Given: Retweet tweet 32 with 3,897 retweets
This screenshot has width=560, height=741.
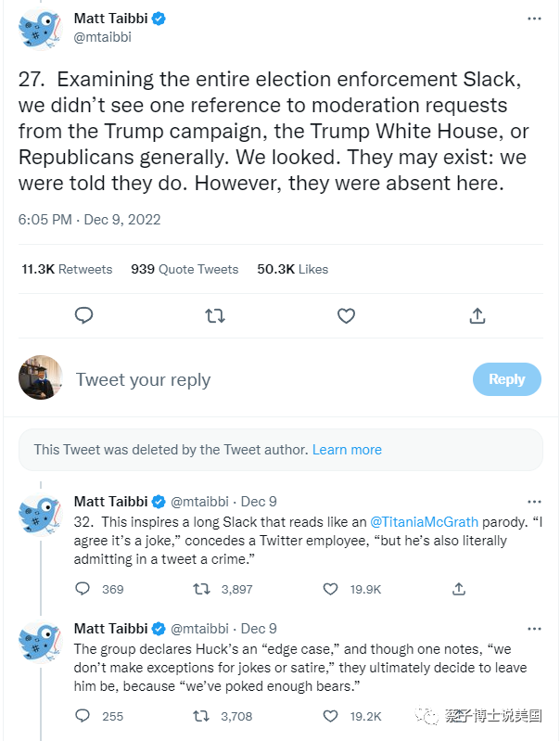Looking at the screenshot, I should [200, 589].
